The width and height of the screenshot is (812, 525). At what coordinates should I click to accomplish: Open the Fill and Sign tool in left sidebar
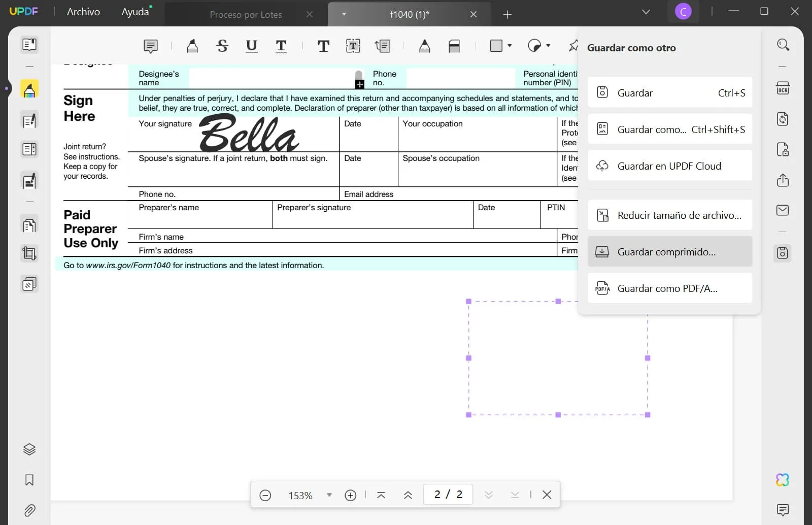tap(29, 181)
